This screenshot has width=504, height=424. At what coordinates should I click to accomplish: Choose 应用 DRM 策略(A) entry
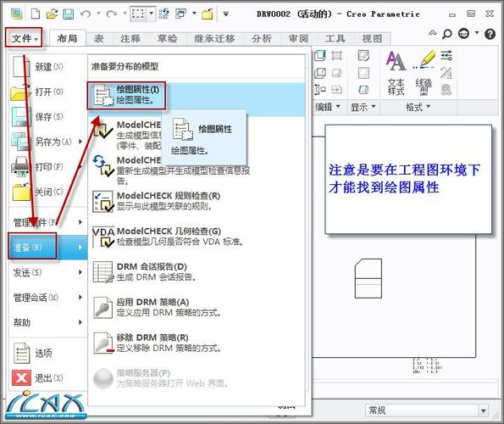click(196, 308)
